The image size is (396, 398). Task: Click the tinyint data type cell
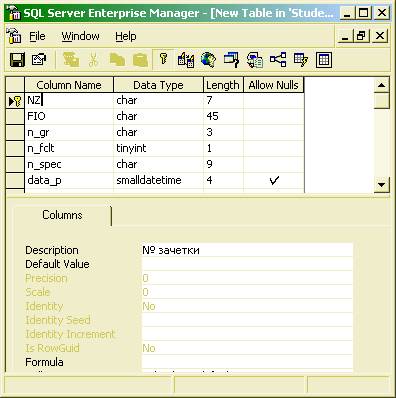pyautogui.click(x=158, y=148)
